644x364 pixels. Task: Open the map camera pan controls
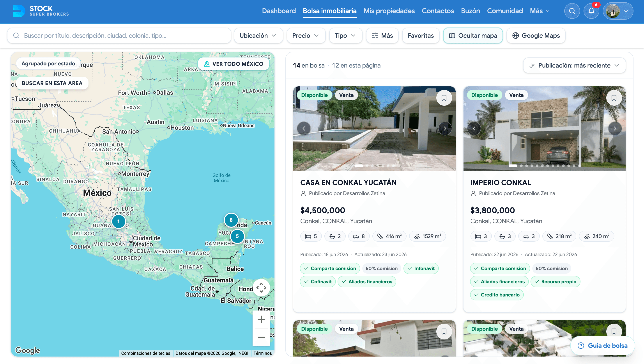click(261, 288)
